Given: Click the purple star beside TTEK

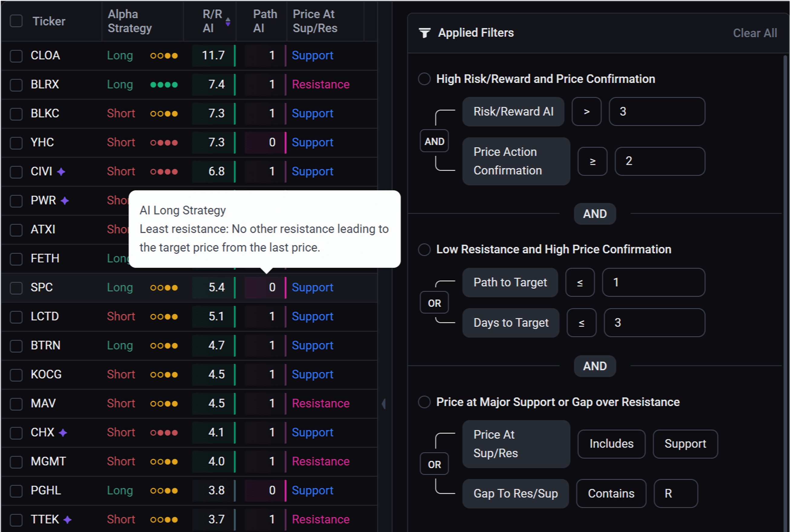Looking at the screenshot, I should (67, 520).
